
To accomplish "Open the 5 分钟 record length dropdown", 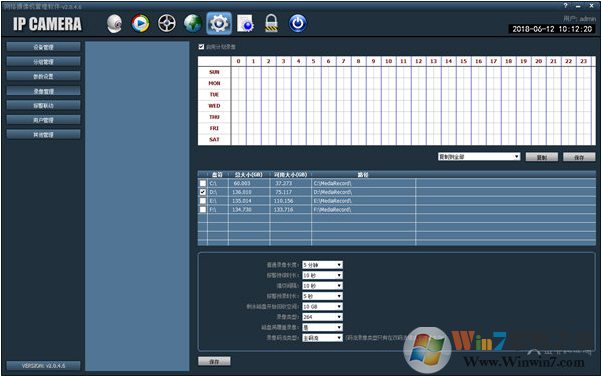I will tap(322, 265).
